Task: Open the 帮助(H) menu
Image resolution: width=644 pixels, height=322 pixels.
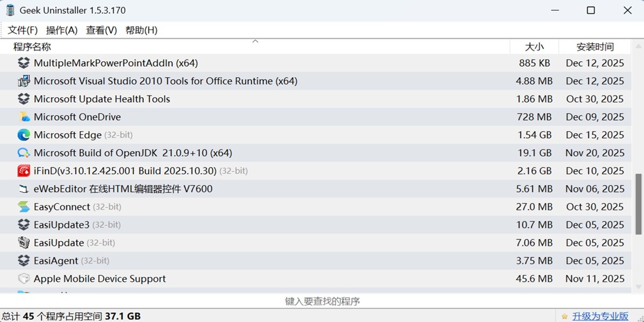Action: [x=141, y=30]
